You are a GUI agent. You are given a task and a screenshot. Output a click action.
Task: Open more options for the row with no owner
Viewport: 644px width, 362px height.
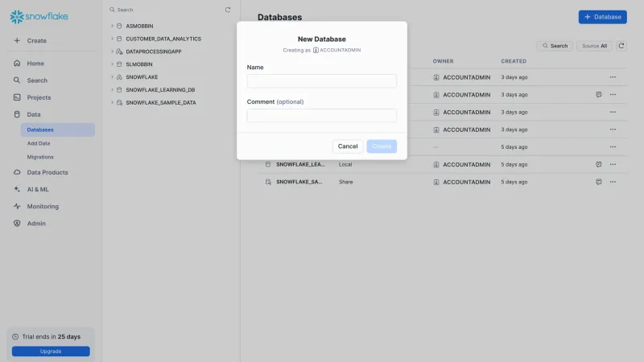click(613, 147)
